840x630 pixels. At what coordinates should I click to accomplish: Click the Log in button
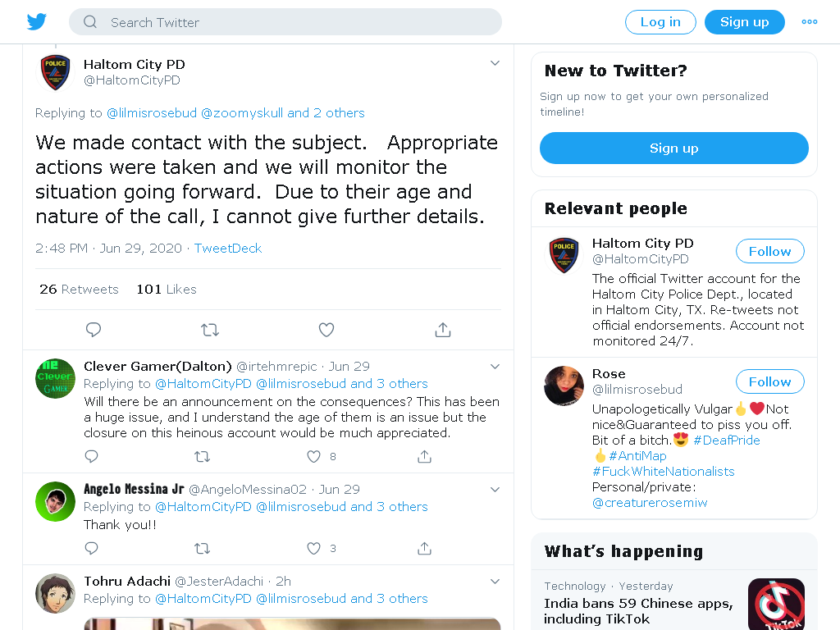pyautogui.click(x=660, y=22)
